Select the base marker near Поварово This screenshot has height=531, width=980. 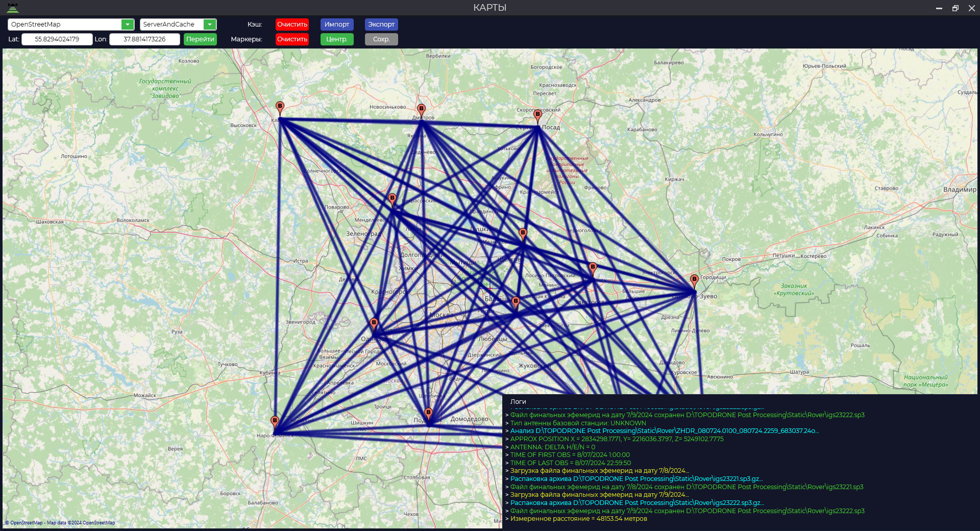392,199
